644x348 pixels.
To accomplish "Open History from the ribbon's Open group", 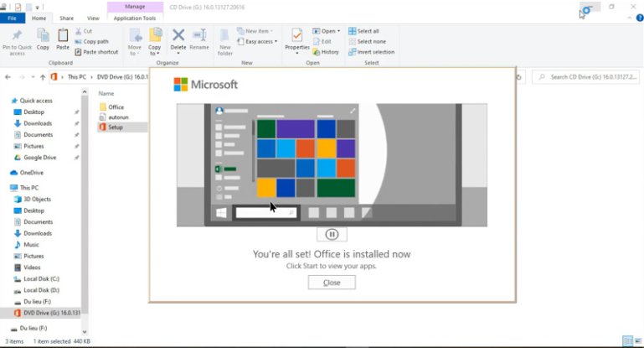I will [x=326, y=52].
